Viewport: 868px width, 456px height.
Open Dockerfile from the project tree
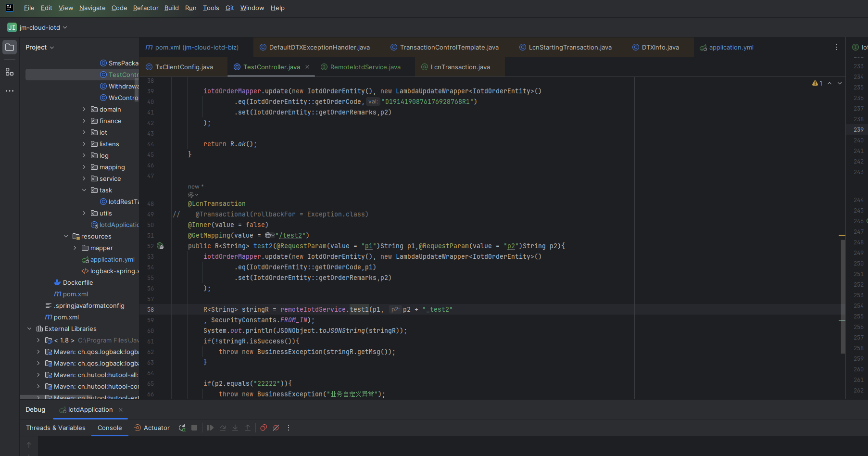click(x=77, y=283)
